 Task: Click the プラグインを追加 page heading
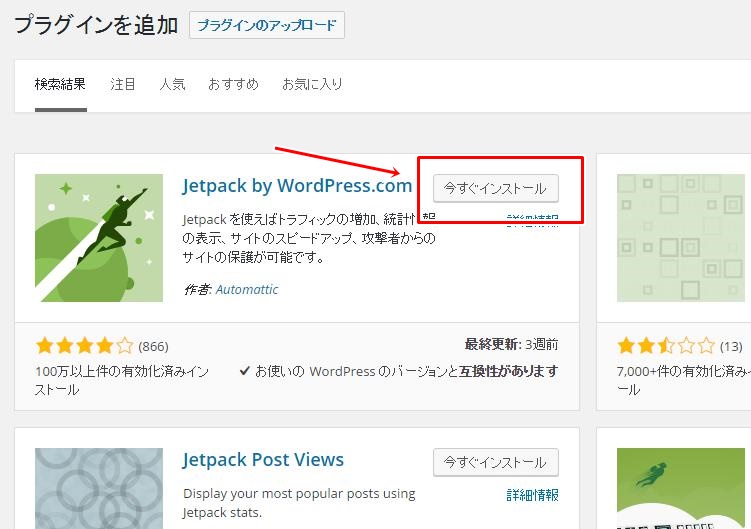[x=96, y=25]
